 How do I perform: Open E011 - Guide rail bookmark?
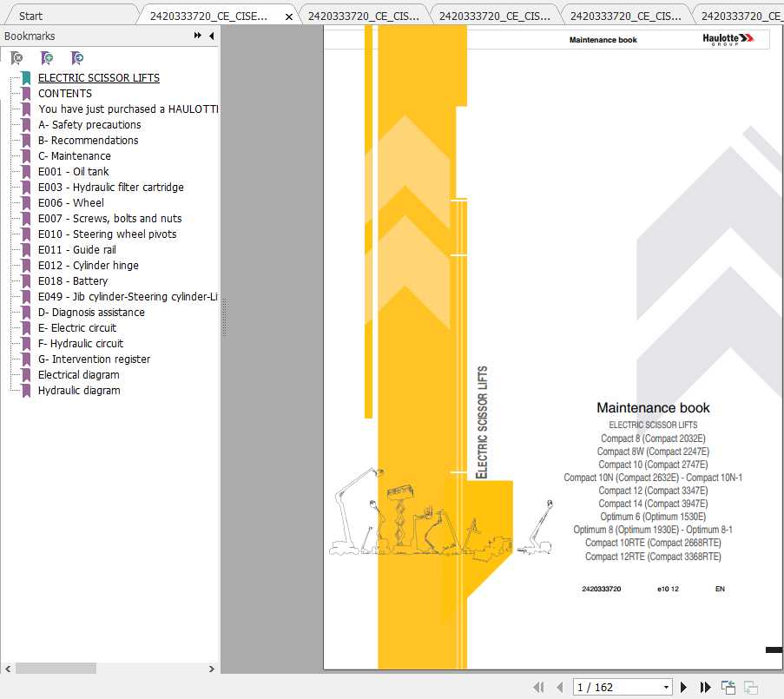(77, 249)
